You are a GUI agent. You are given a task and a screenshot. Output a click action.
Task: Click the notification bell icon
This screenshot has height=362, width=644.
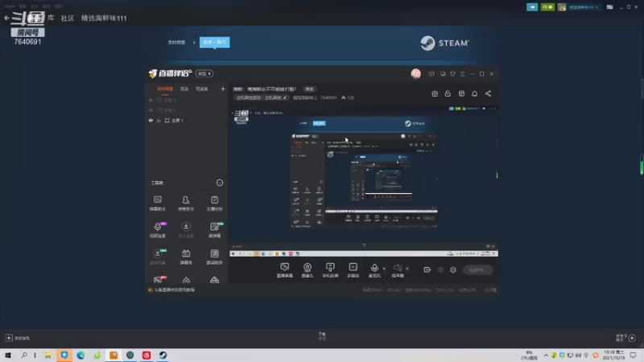click(474, 93)
